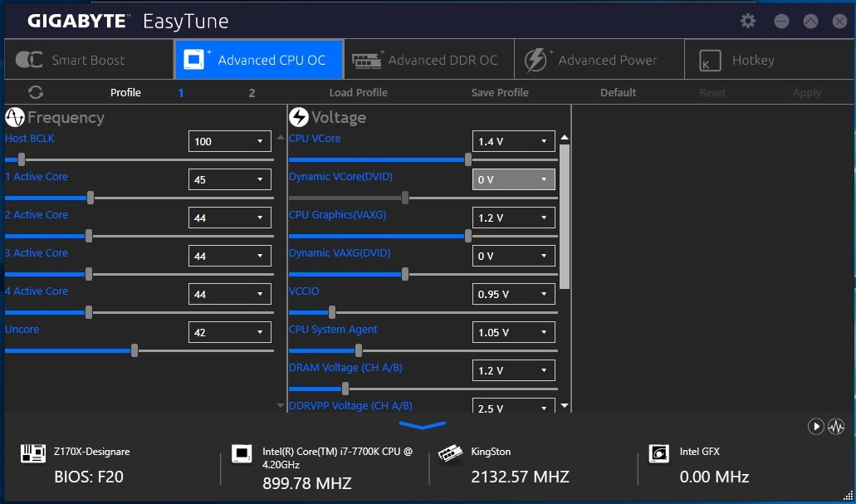
Task: Open the CPU VCore voltage dropdown
Action: click(514, 141)
